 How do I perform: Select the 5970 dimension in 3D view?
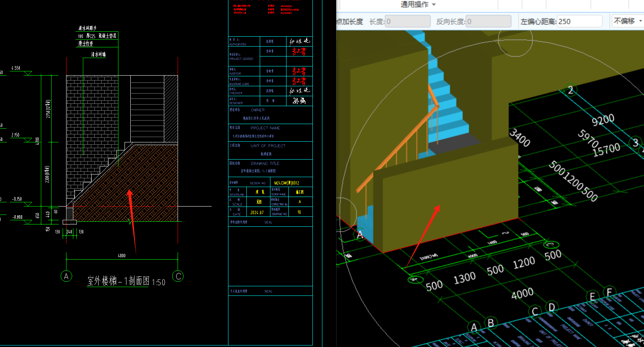pos(588,139)
